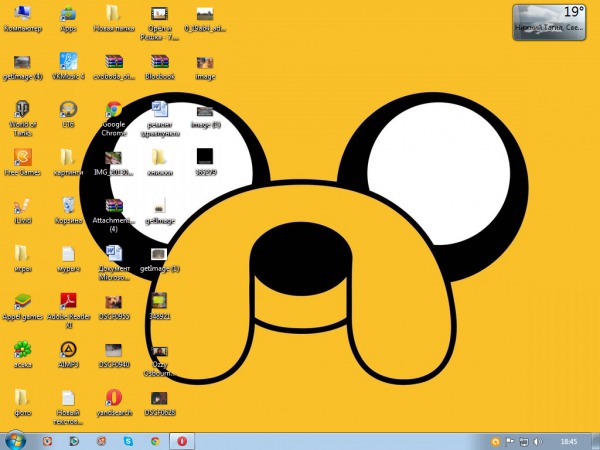600x450 pixels.
Task: Launch the аська ICQ shortcut
Action: [x=23, y=354]
